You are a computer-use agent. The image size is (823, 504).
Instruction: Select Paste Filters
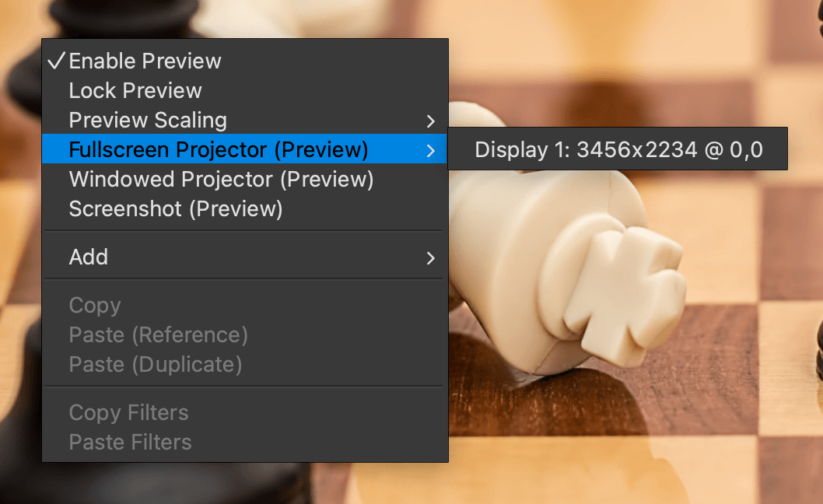click(x=129, y=442)
